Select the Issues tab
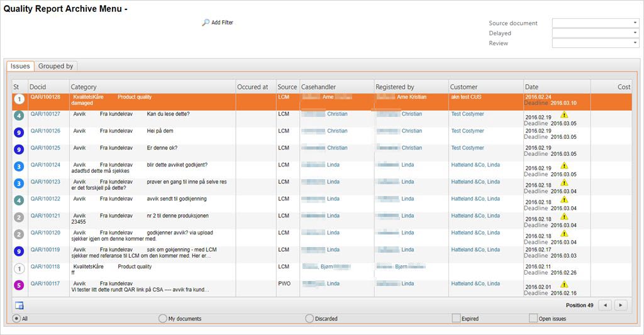 20,66
